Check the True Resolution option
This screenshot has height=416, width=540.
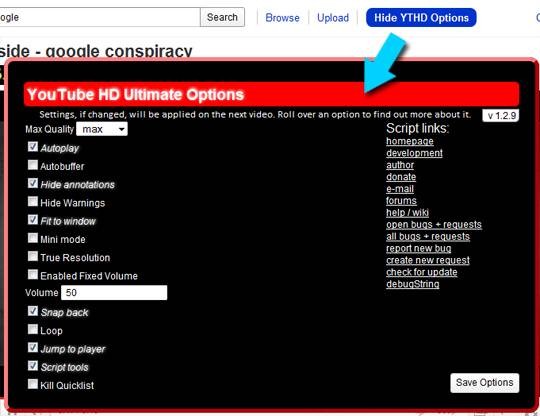click(x=33, y=256)
